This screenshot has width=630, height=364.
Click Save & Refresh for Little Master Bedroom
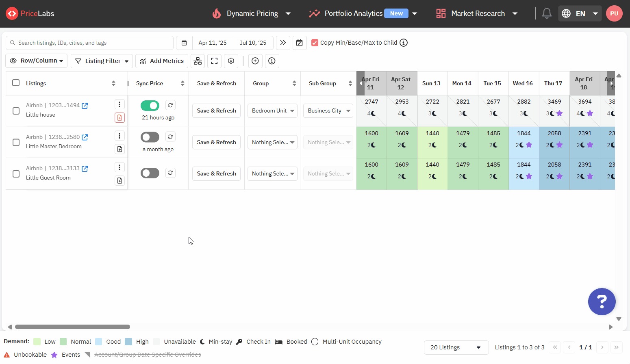[217, 142]
